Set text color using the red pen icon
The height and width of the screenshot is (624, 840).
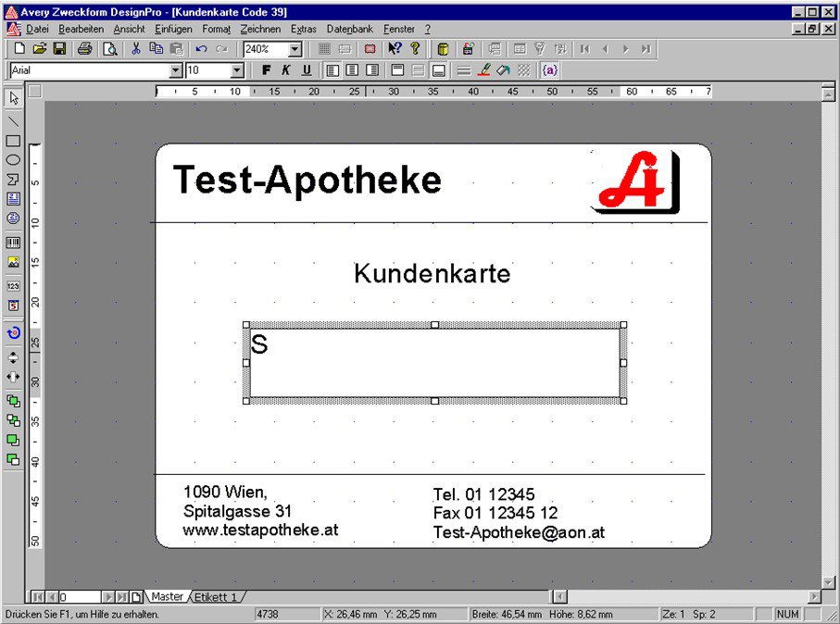[x=485, y=69]
